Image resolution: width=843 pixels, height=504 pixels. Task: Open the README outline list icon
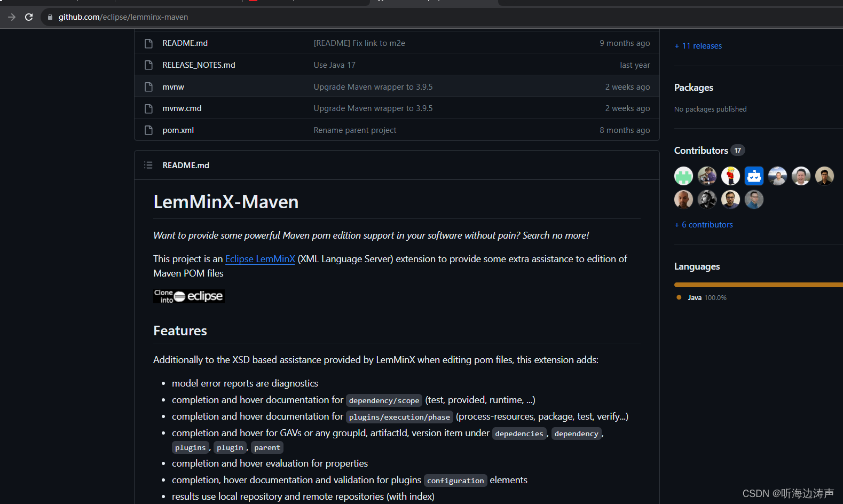pos(148,166)
